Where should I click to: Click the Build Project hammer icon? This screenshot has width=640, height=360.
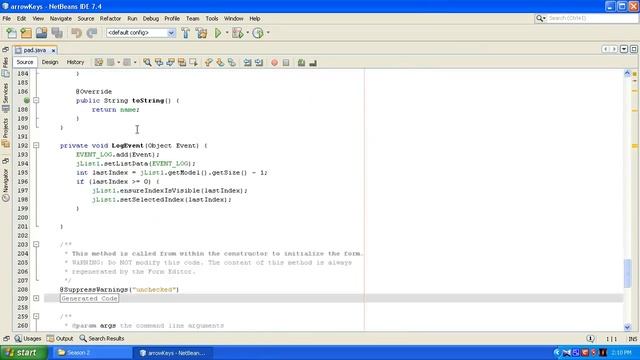[186, 33]
